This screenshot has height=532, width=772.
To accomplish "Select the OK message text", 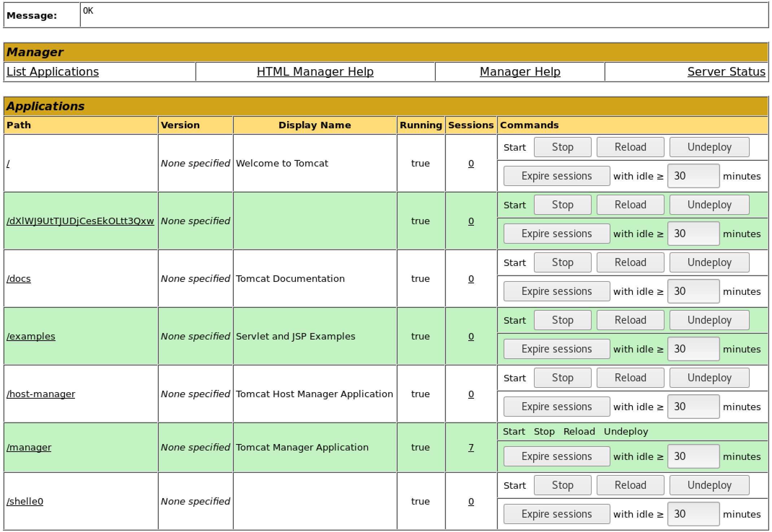I will click(x=88, y=11).
